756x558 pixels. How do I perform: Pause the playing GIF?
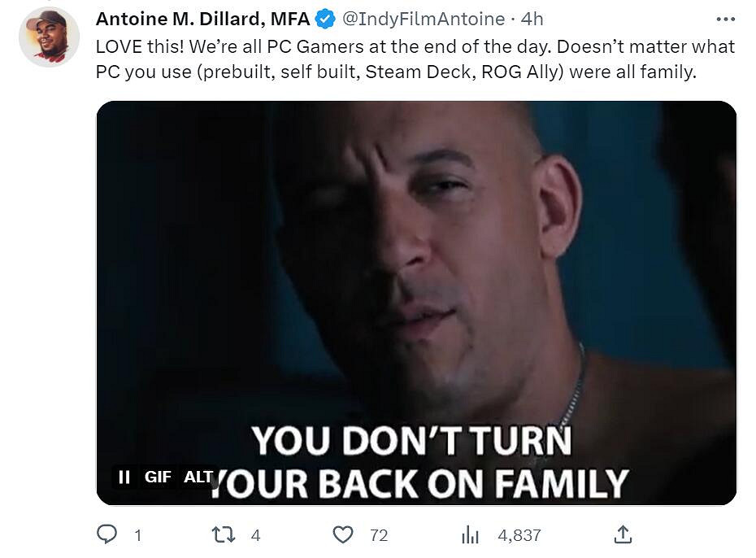click(x=124, y=477)
